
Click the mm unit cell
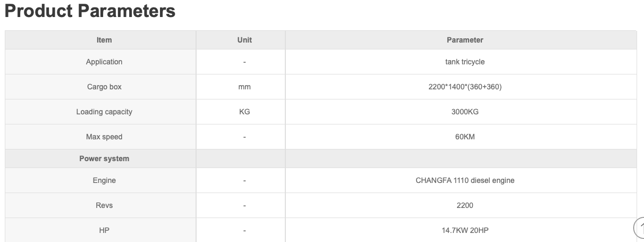click(244, 87)
